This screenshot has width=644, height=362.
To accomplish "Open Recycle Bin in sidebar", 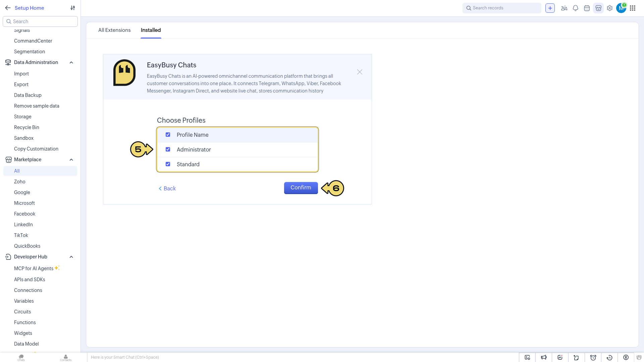I will click(26, 127).
